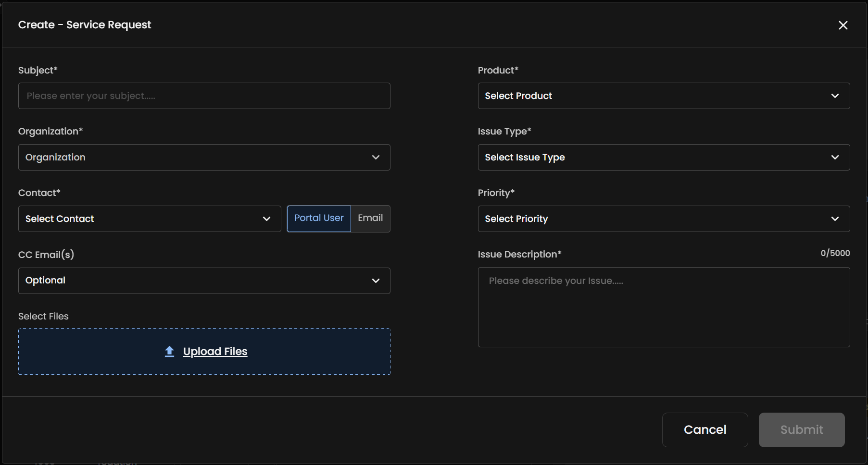The image size is (868, 465).
Task: Select the Portal User contact mode
Action: coord(318,218)
